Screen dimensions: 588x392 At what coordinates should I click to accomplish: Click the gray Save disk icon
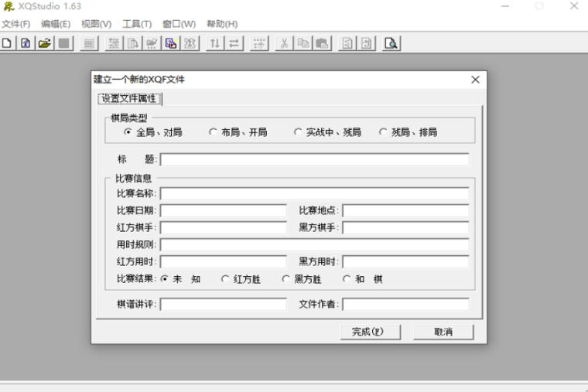point(64,43)
